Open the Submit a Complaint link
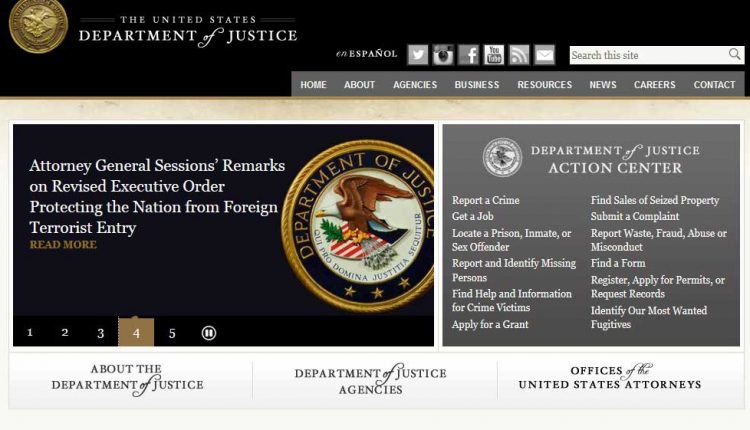 click(635, 216)
